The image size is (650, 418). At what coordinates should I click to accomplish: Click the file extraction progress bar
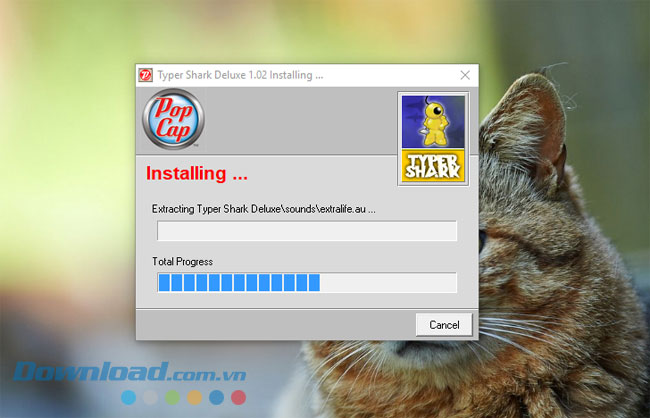[307, 231]
